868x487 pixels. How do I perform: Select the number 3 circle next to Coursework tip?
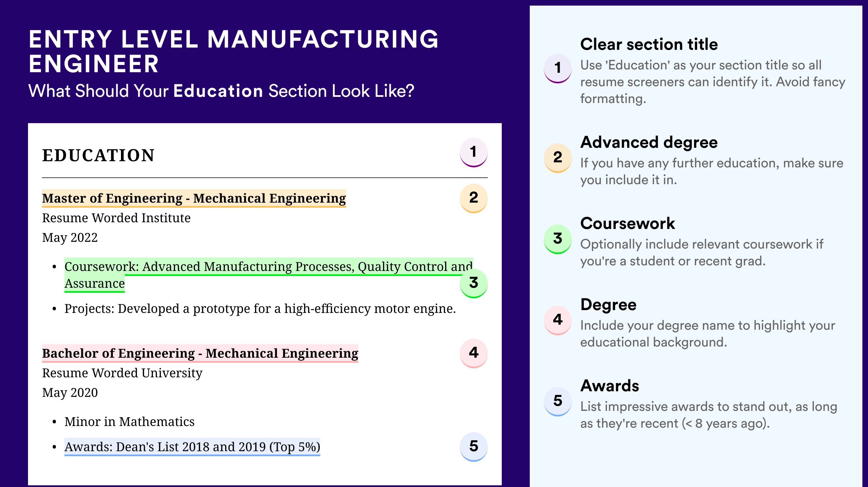tap(558, 239)
